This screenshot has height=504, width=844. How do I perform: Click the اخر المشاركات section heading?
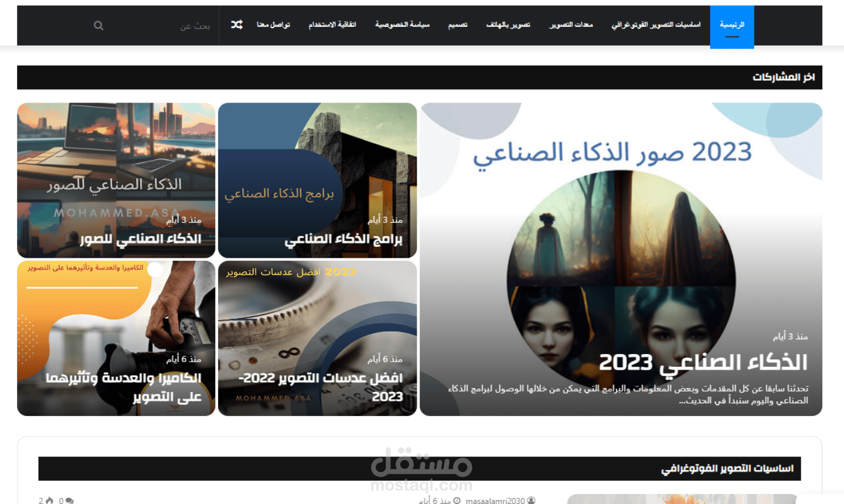[x=784, y=77]
